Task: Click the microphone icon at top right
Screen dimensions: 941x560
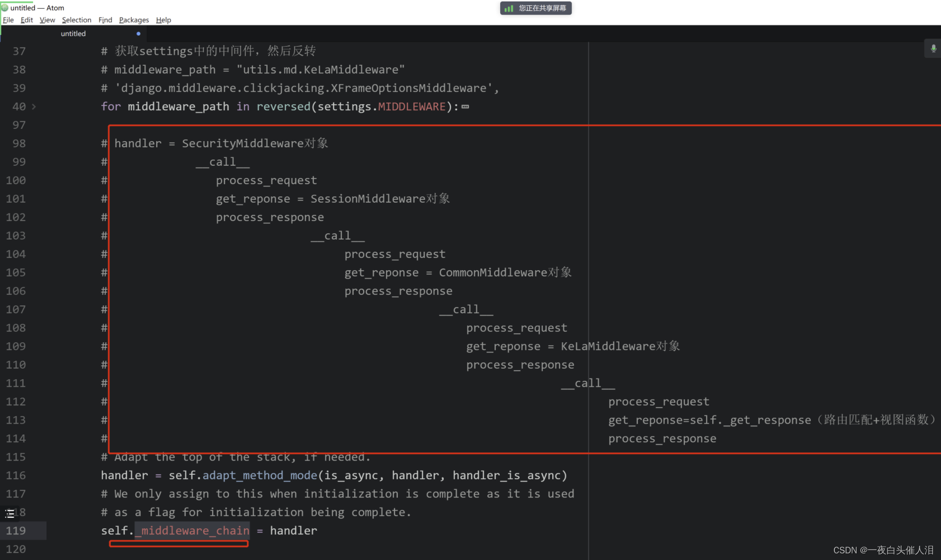Action: (x=933, y=48)
